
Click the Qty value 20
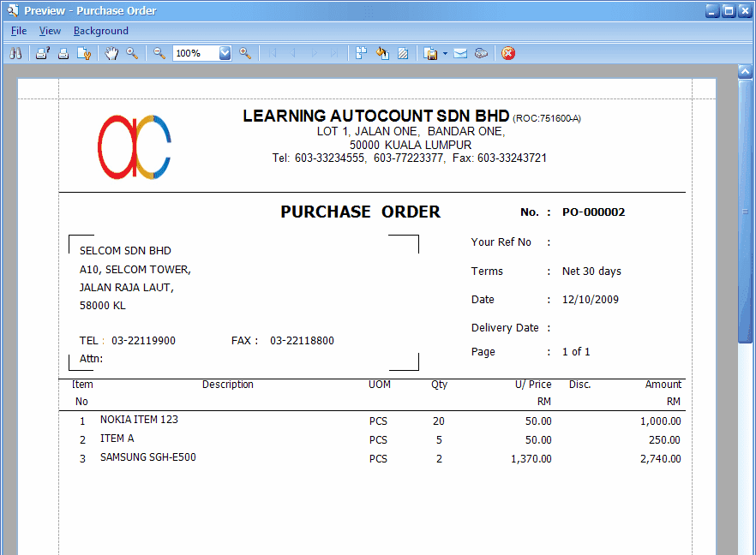pos(439,421)
